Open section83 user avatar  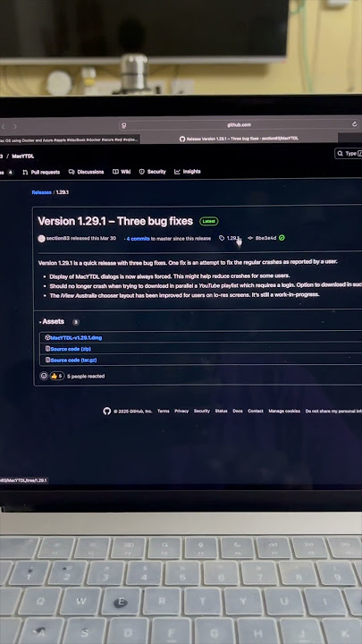tap(41, 239)
